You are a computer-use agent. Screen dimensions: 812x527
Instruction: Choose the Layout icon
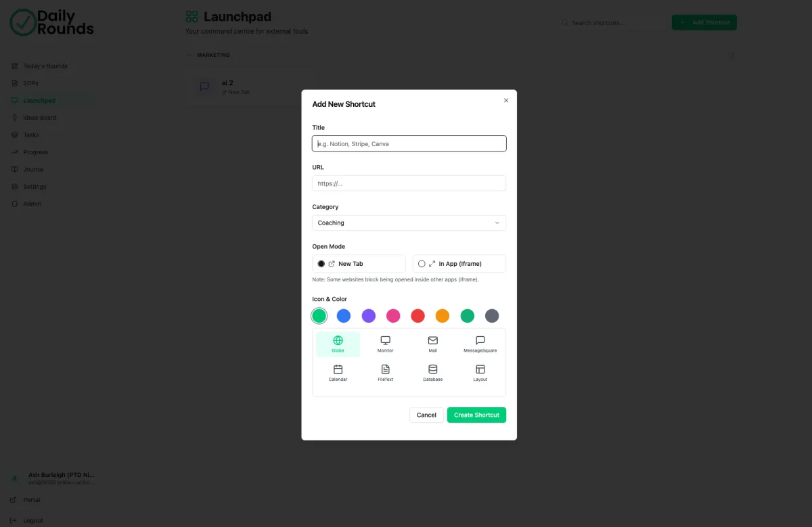480,373
